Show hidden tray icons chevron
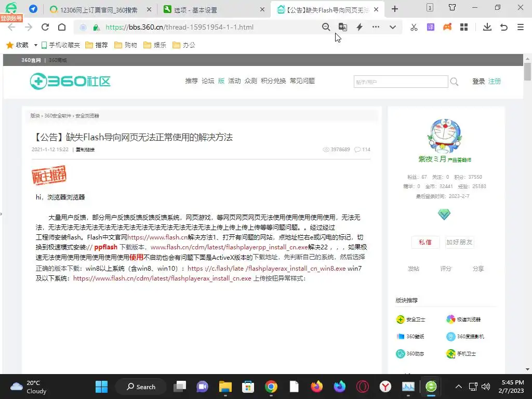Image resolution: width=532 pixels, height=399 pixels. tap(458, 387)
